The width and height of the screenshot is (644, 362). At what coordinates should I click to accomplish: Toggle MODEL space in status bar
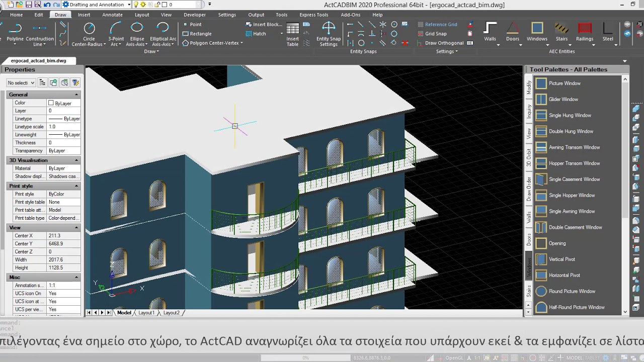pos(575,358)
